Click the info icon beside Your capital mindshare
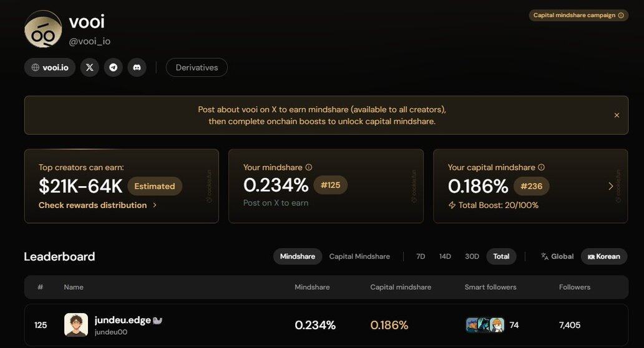Viewport: 644px width, 348px height. coord(541,167)
